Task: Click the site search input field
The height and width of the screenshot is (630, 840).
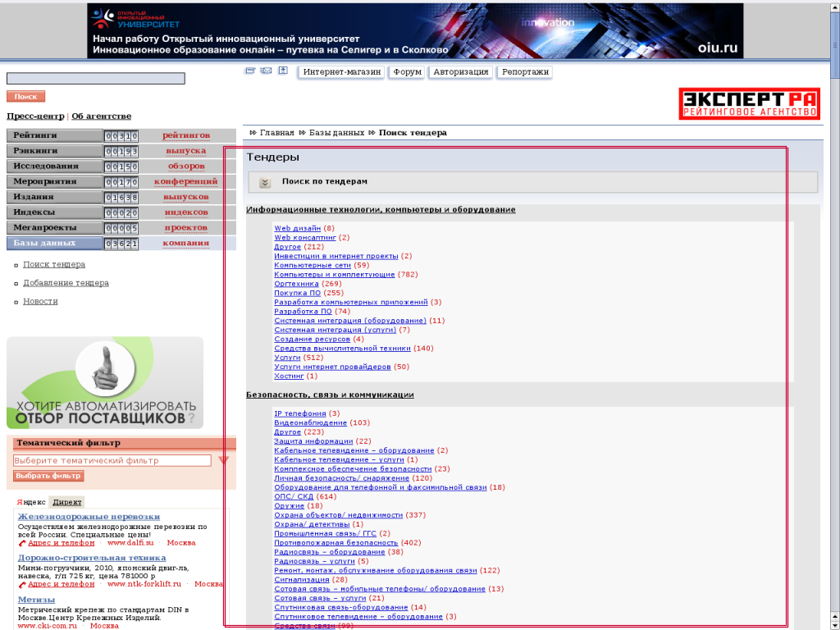Action: coord(96,79)
